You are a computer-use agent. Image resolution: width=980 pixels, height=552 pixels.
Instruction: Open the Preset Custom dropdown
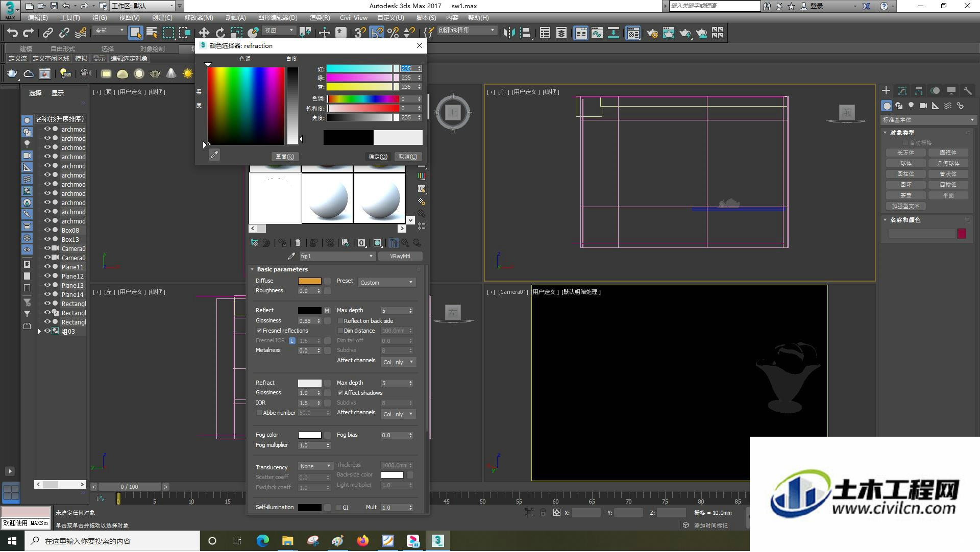click(x=386, y=283)
